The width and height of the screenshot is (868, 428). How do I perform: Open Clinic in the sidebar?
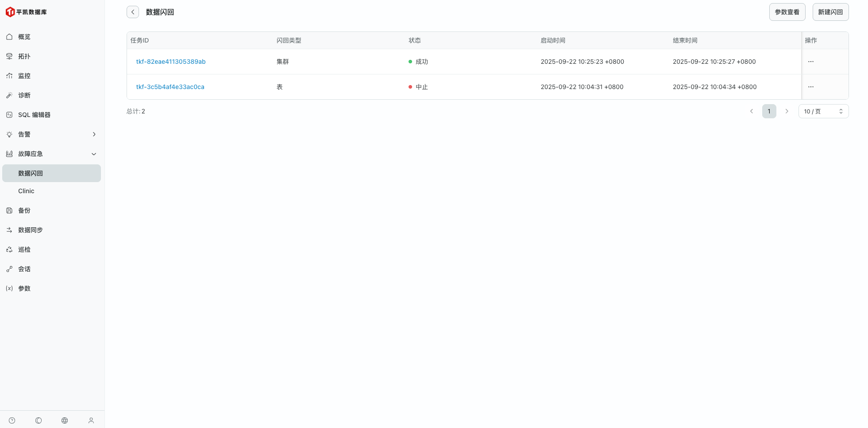pos(26,191)
